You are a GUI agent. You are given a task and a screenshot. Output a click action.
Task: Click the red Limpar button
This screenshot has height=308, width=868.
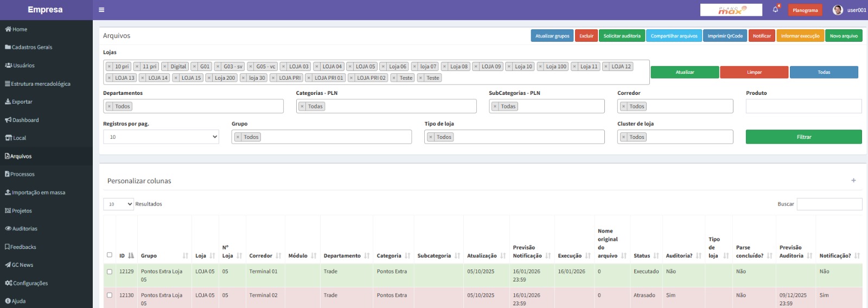pyautogui.click(x=754, y=72)
